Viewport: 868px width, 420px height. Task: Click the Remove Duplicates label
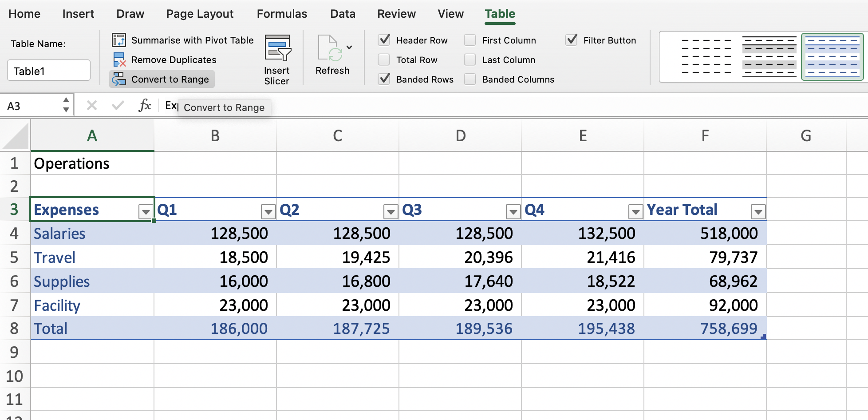click(174, 59)
